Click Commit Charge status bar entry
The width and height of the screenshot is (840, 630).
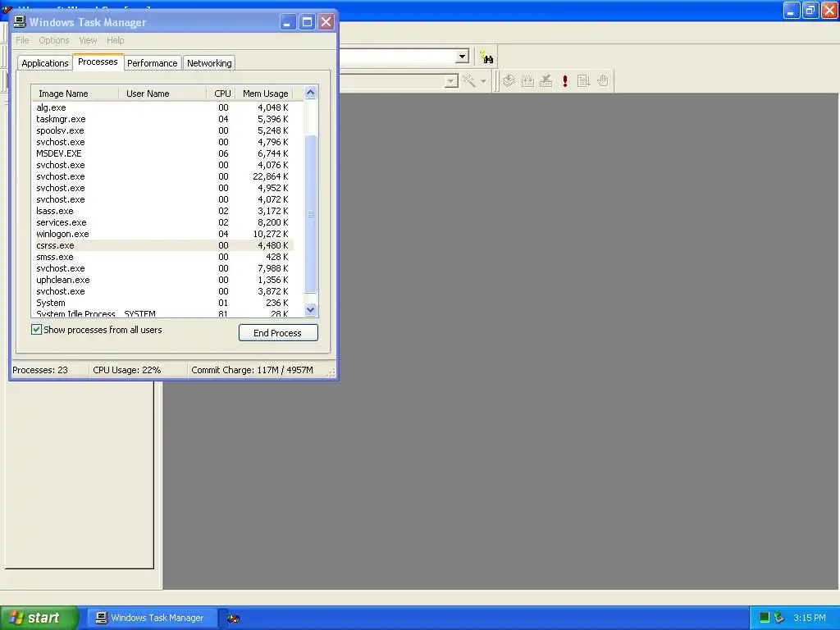(x=253, y=370)
